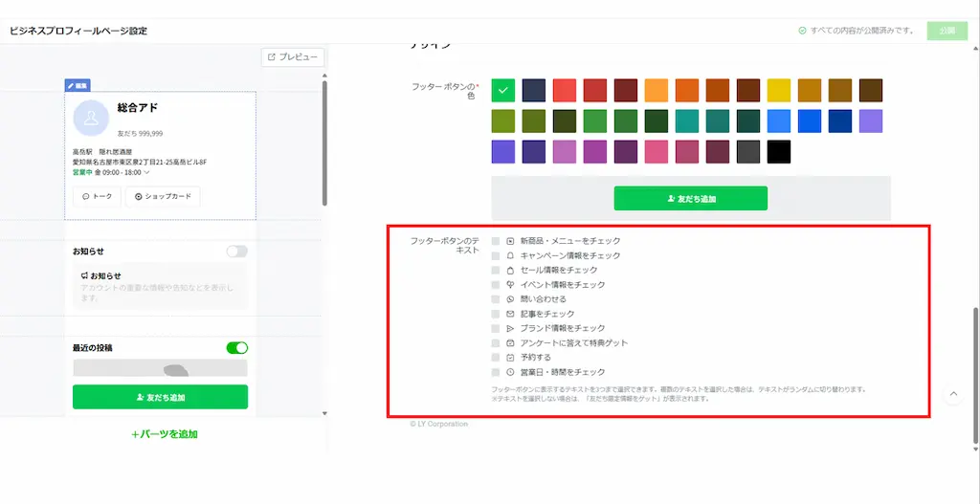980x504 pixels.
Task: Click the ビジネスプロフィールページ設定 page title
Action: [x=78, y=31]
